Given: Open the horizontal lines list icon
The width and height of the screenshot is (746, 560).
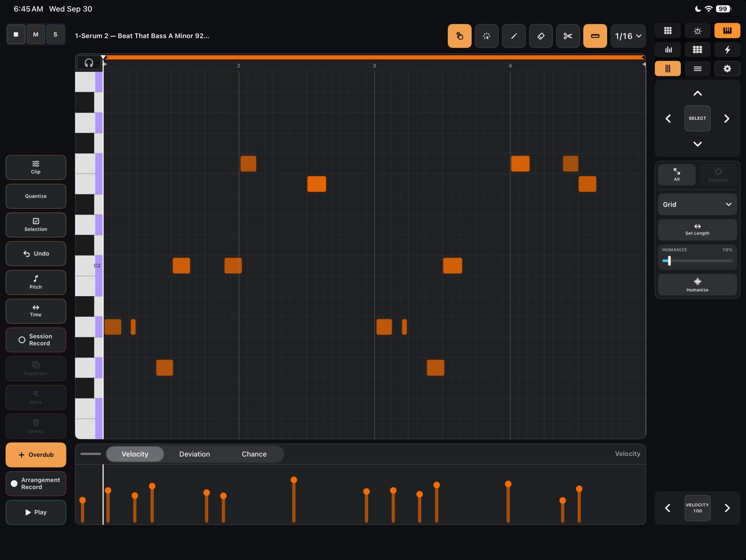Looking at the screenshot, I should 697,69.
